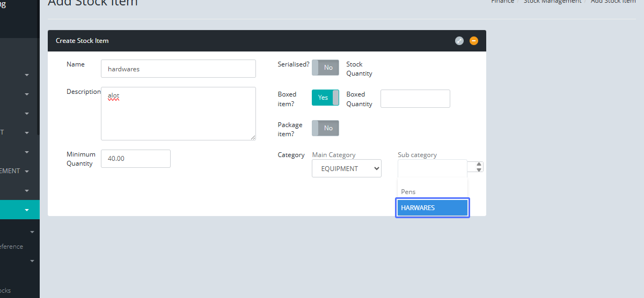
Task: Collapse panel using orange minus icon
Action: (473, 41)
